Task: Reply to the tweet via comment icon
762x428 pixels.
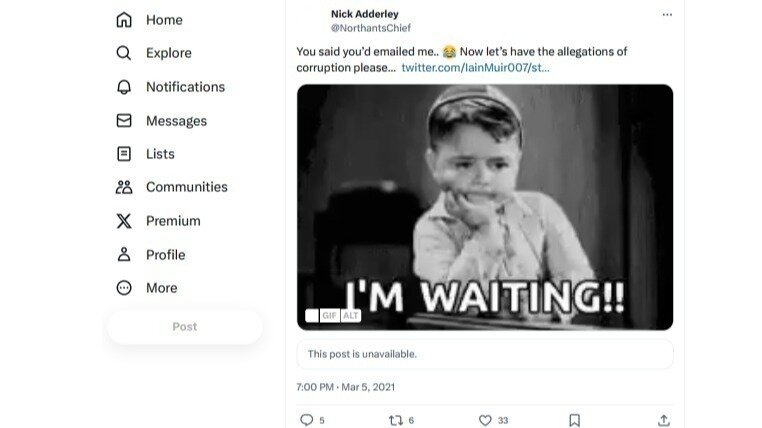Action: [x=307, y=420]
